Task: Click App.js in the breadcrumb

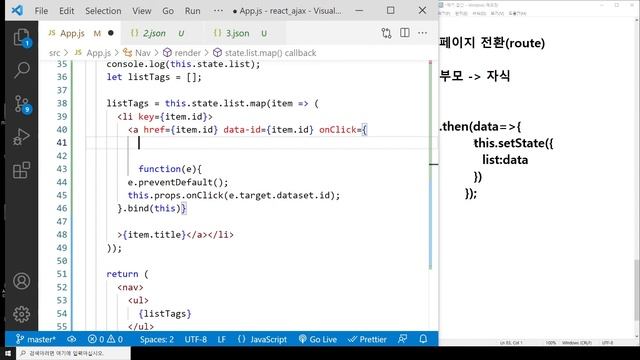Action: pos(98,53)
